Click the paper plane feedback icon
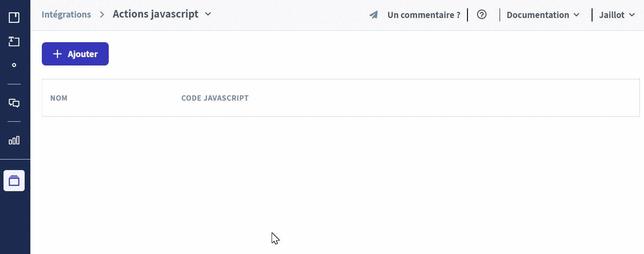644x254 pixels. point(374,15)
